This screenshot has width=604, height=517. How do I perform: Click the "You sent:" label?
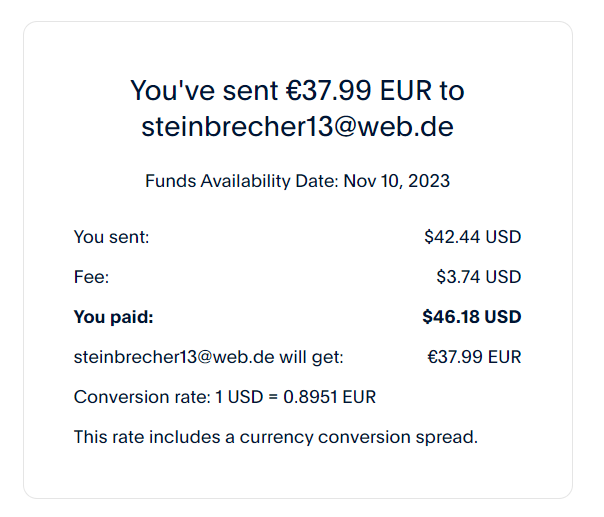pos(111,237)
